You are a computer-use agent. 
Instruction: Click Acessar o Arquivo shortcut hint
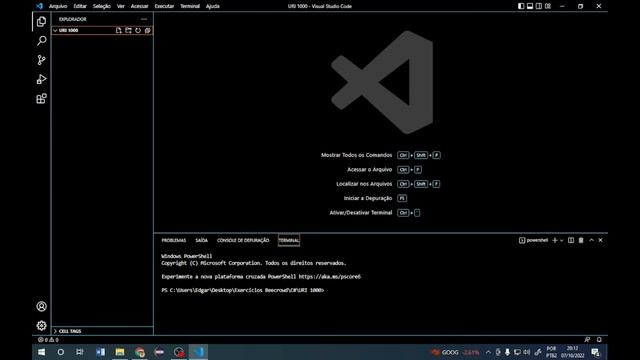click(x=384, y=169)
